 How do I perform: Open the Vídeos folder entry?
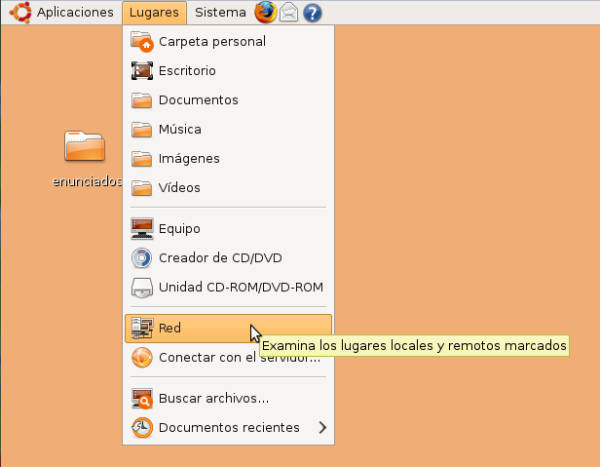[180, 187]
